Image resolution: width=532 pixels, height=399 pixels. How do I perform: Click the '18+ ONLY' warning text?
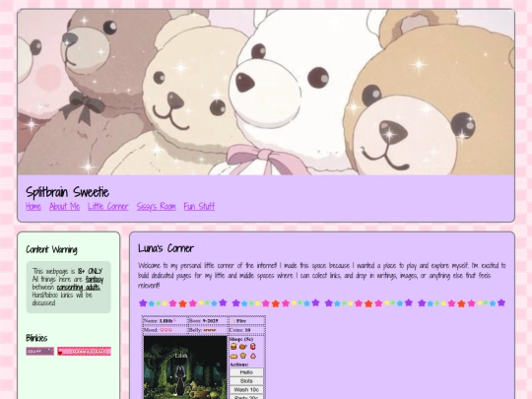(x=90, y=272)
